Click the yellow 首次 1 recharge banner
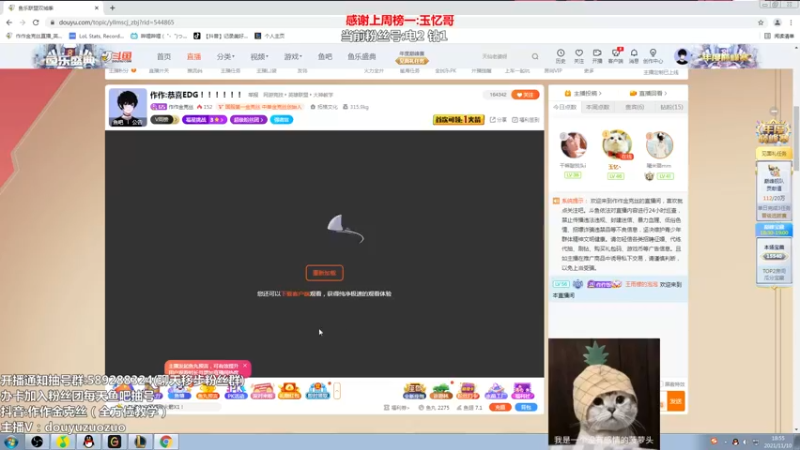Viewport: 800px width, 450px height. (458, 119)
